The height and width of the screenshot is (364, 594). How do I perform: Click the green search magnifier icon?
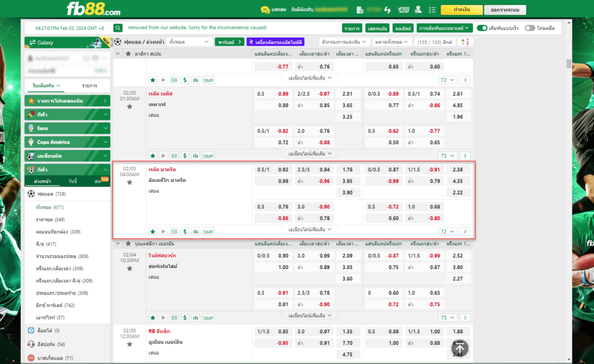118,28
